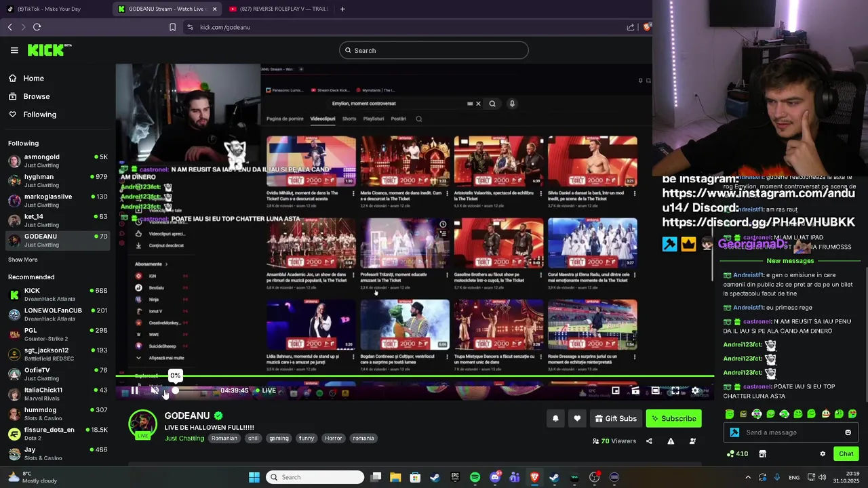Reload the page
Image resolution: width=868 pixels, height=488 pixels.
(37, 27)
